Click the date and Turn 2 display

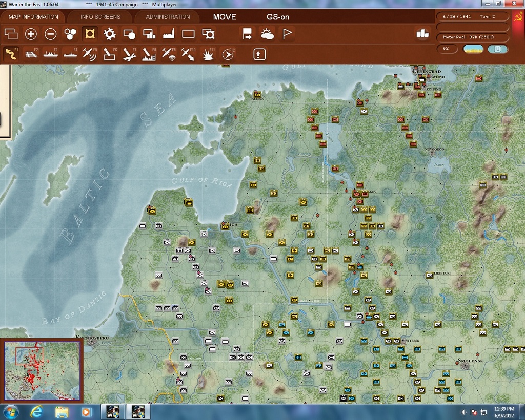(x=472, y=16)
